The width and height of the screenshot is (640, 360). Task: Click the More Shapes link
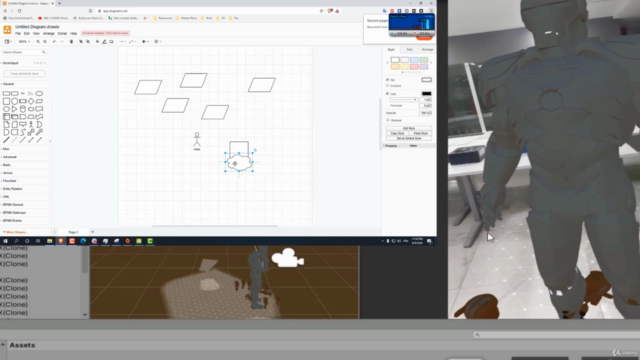point(15,232)
